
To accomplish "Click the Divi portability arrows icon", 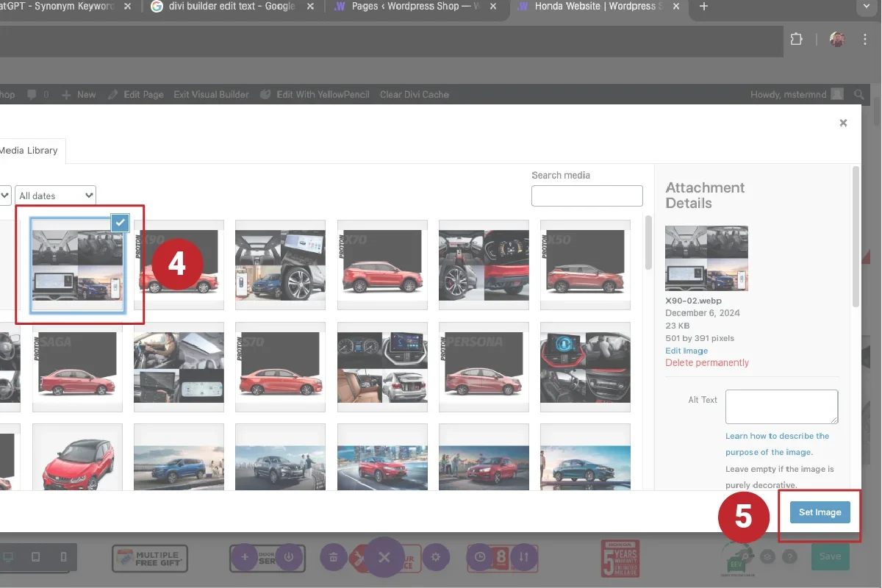I will pyautogui.click(x=523, y=557).
